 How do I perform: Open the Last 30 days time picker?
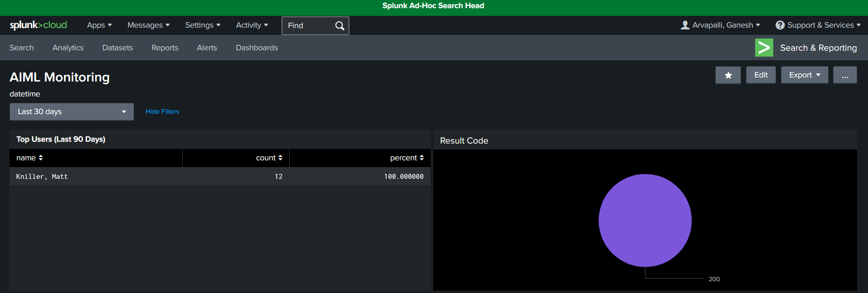(72, 112)
